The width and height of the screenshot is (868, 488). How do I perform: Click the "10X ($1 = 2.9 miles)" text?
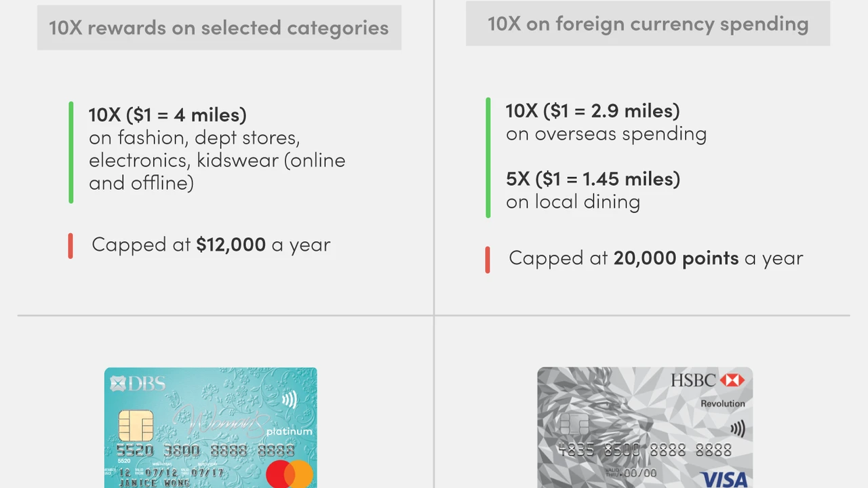tap(593, 110)
